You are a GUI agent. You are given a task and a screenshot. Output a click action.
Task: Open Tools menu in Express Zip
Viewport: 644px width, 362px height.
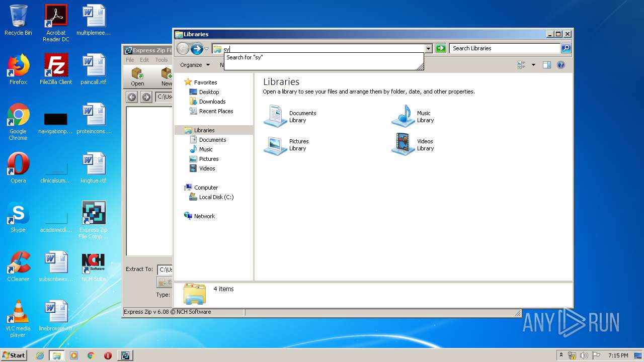[x=162, y=60]
